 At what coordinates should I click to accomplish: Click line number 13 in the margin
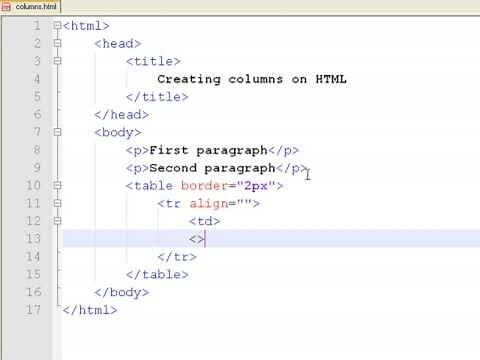click(x=33, y=239)
